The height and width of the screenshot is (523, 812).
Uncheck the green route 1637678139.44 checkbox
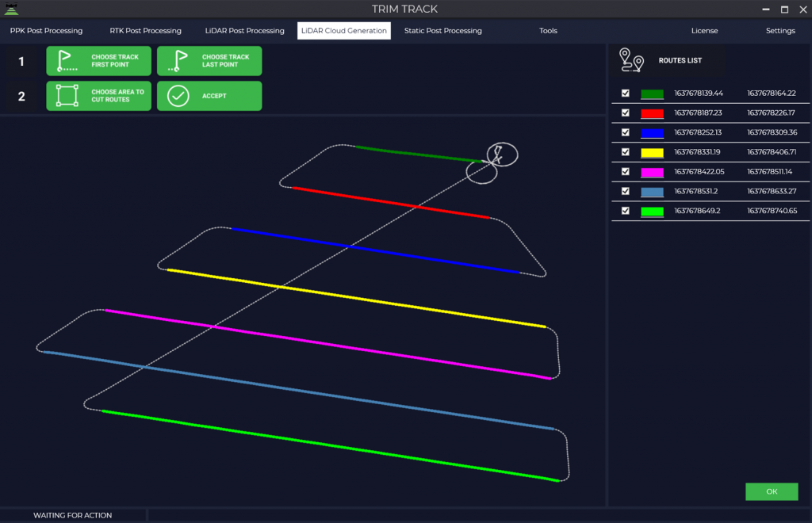(626, 94)
